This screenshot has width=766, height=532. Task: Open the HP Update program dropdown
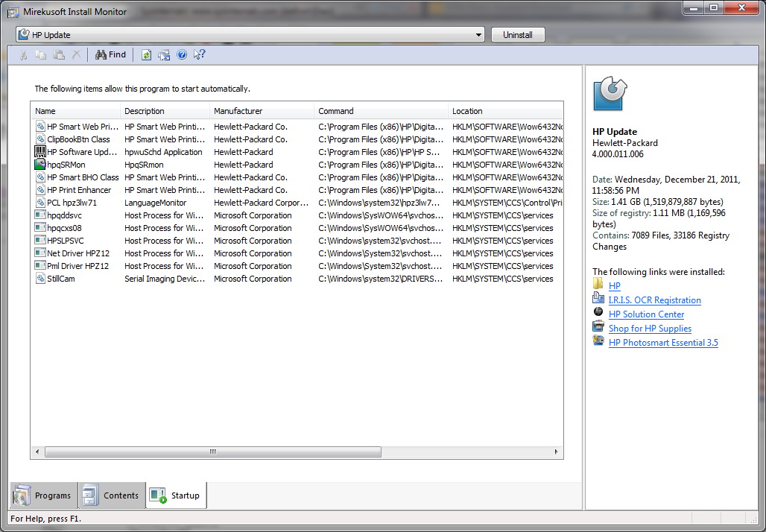pyautogui.click(x=478, y=35)
